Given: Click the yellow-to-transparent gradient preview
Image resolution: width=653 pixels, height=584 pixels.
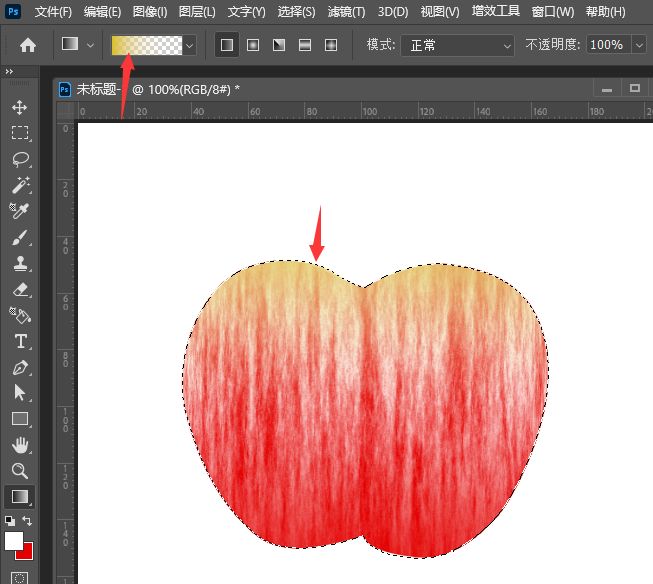Looking at the screenshot, I should pyautogui.click(x=147, y=45).
